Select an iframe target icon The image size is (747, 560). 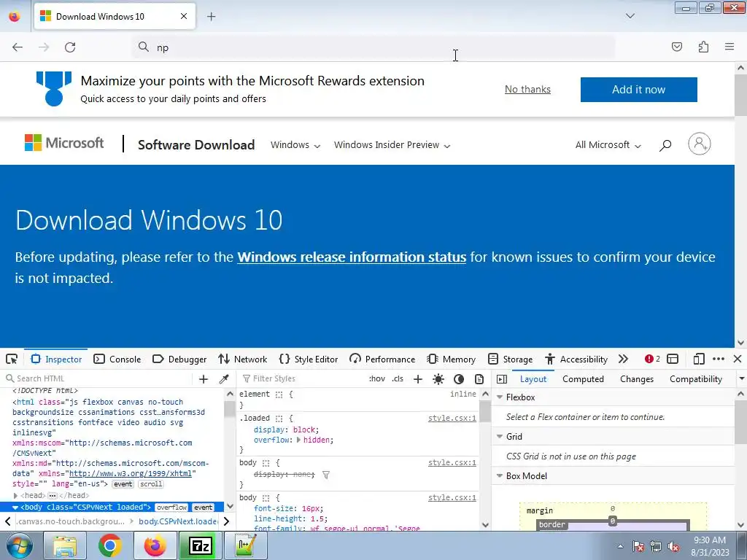tap(672, 359)
